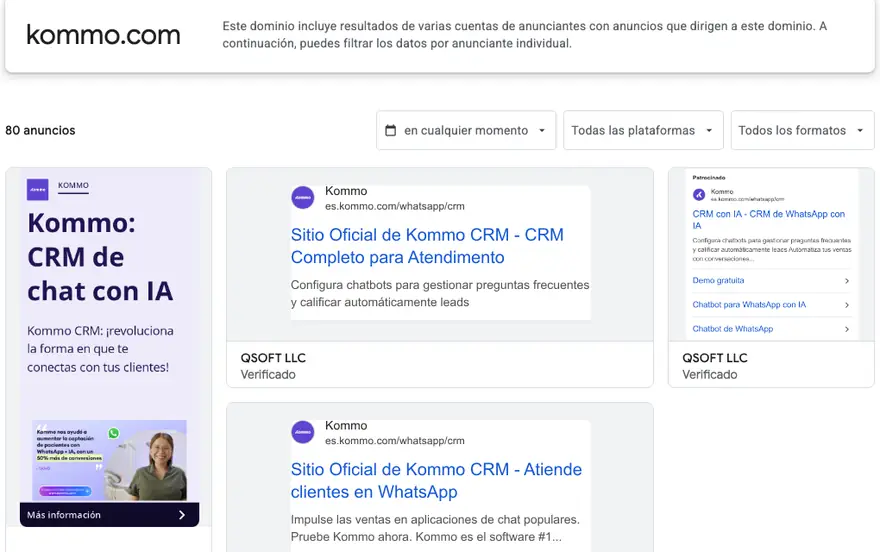Click the 'Más información' button
This screenshot has width=880, height=552.
[x=109, y=514]
